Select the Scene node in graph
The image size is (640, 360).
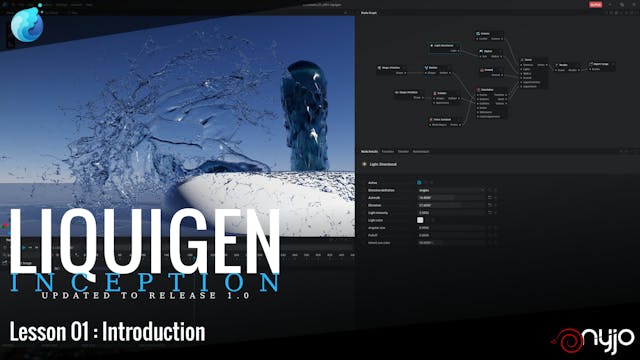tap(534, 73)
